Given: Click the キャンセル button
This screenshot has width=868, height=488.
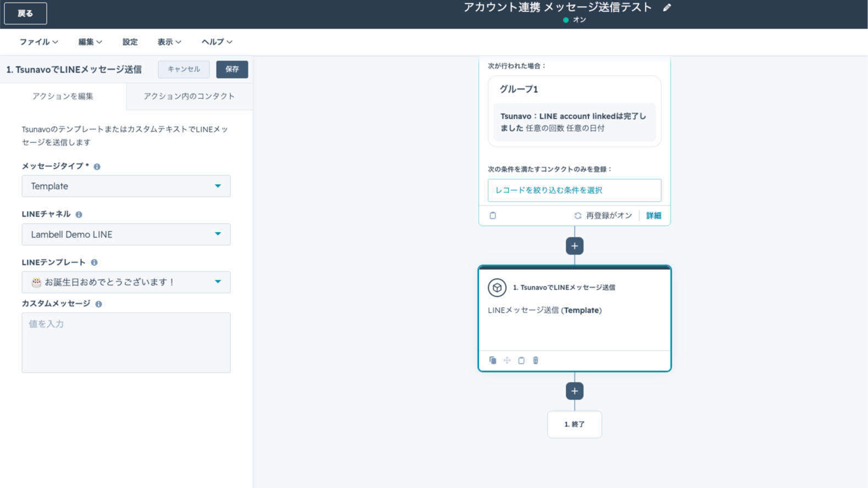Looking at the screenshot, I should [184, 69].
